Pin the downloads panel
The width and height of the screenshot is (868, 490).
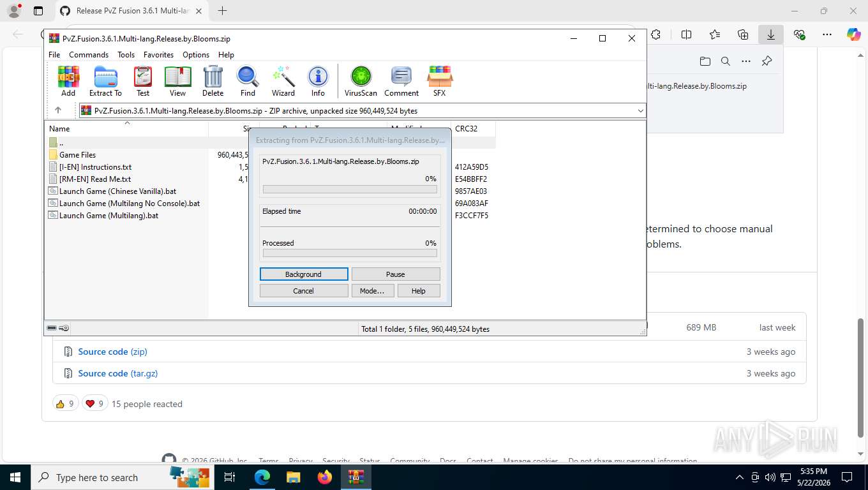coord(767,61)
